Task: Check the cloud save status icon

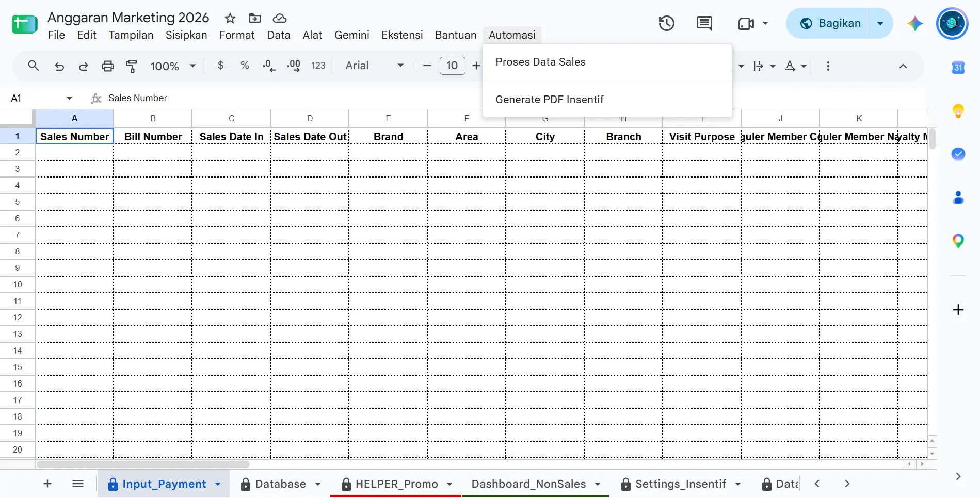Action: click(x=280, y=19)
